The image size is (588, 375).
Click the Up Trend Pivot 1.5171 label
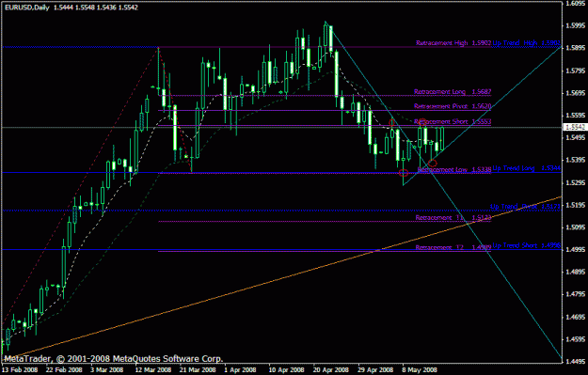click(525, 207)
